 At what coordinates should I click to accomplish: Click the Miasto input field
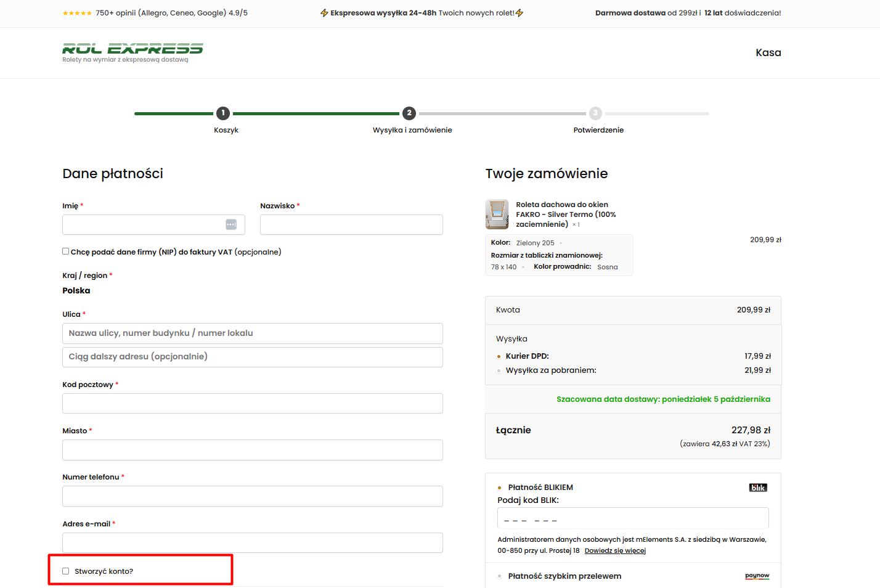pos(253,450)
